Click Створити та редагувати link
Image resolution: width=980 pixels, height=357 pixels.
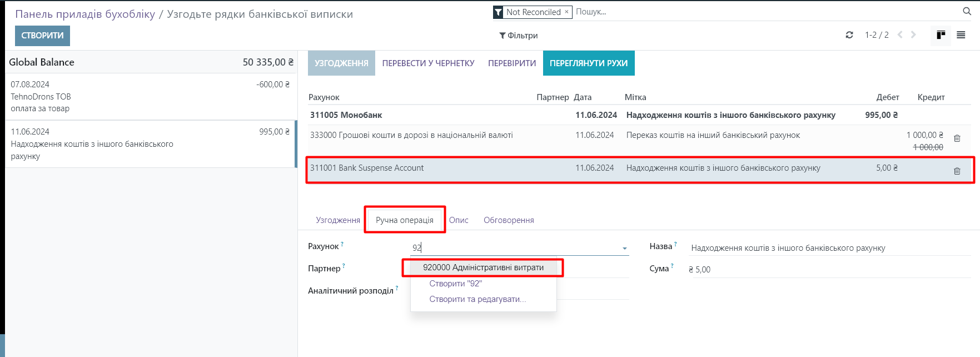477,299
